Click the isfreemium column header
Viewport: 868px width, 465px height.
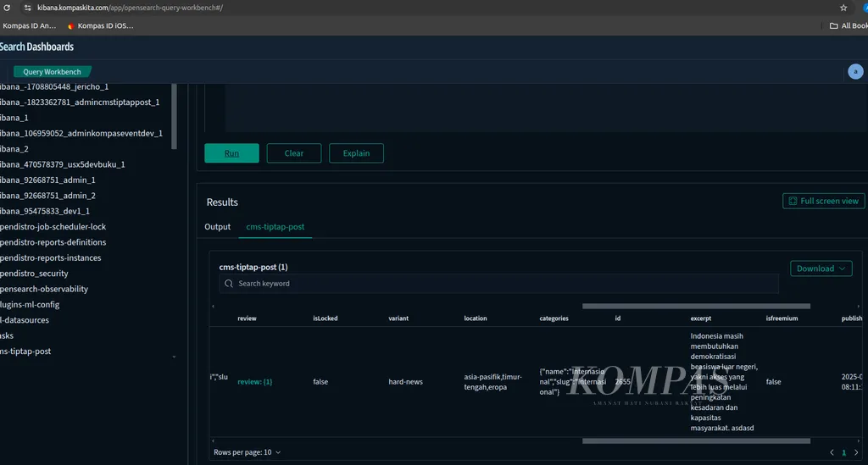[x=782, y=318]
